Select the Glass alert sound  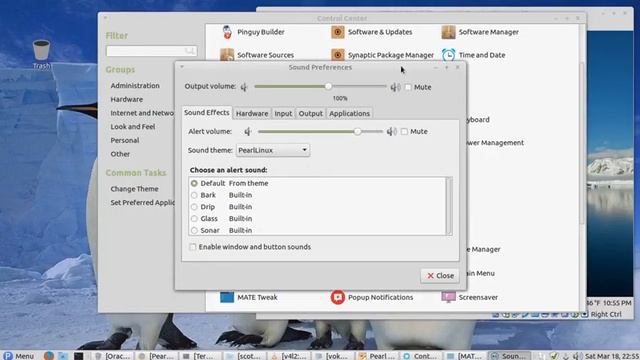coord(194,219)
